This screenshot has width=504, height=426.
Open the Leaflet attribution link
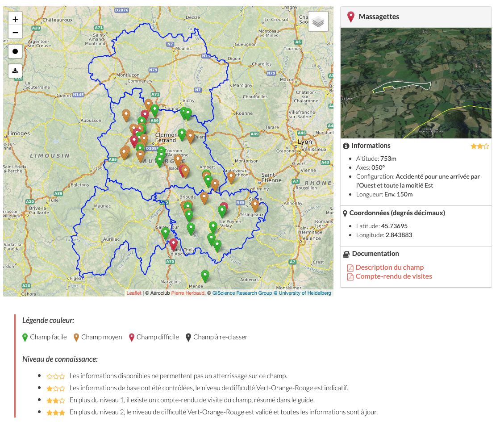133,293
